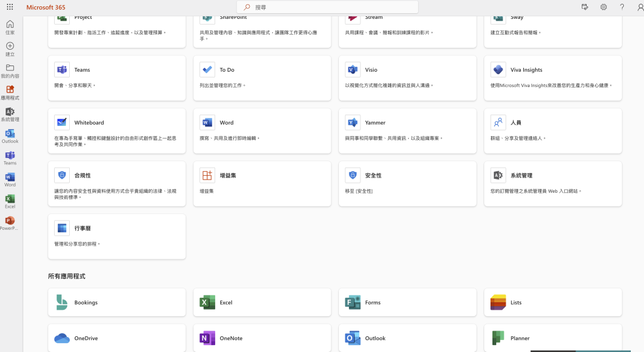The image size is (644, 352).
Task: Click the Add-ins (增益集) icon
Action: 208,175
